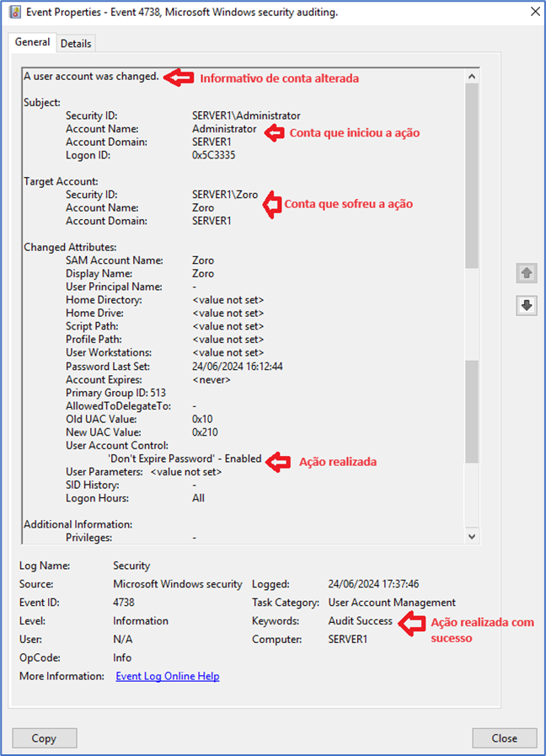Click the Close button at bottom right
This screenshot has width=546, height=756.
504,737
